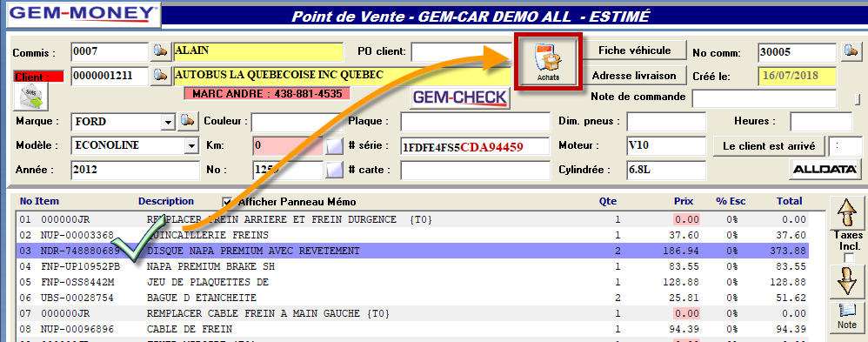The width and height of the screenshot is (868, 342).
Task: Open the ALLDATA reference
Action: click(825, 169)
